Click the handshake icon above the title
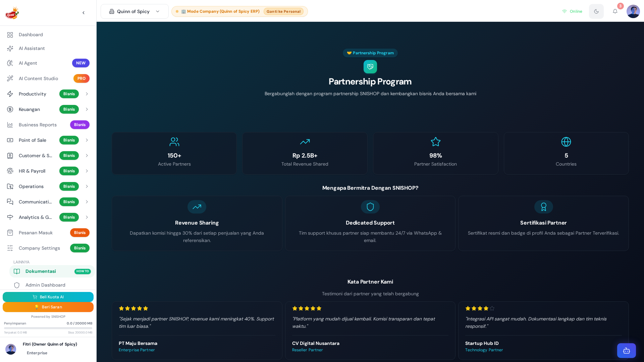Viewport: 644px width, 362px height. pyautogui.click(x=370, y=67)
